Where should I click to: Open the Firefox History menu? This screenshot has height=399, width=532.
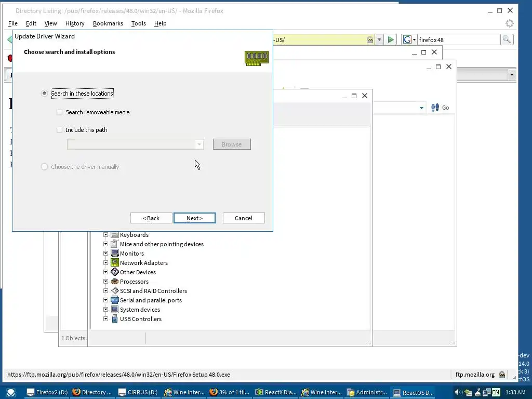tap(75, 23)
